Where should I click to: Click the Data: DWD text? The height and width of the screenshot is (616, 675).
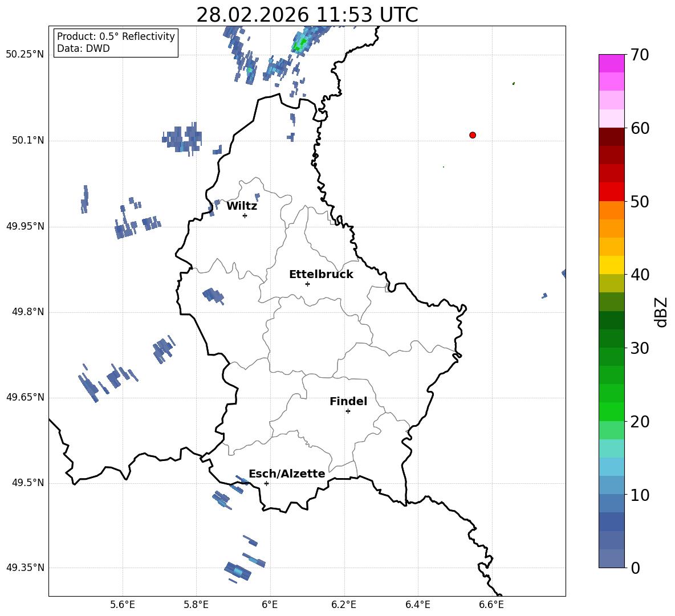(83, 48)
